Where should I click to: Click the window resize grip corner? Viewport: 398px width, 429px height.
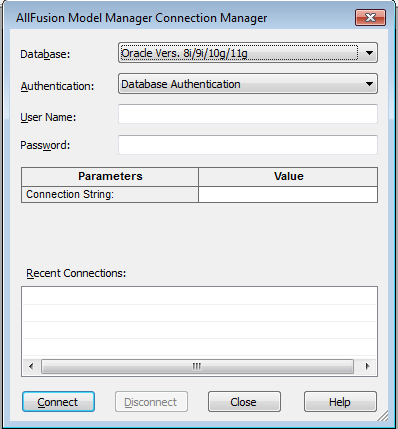[383, 416]
